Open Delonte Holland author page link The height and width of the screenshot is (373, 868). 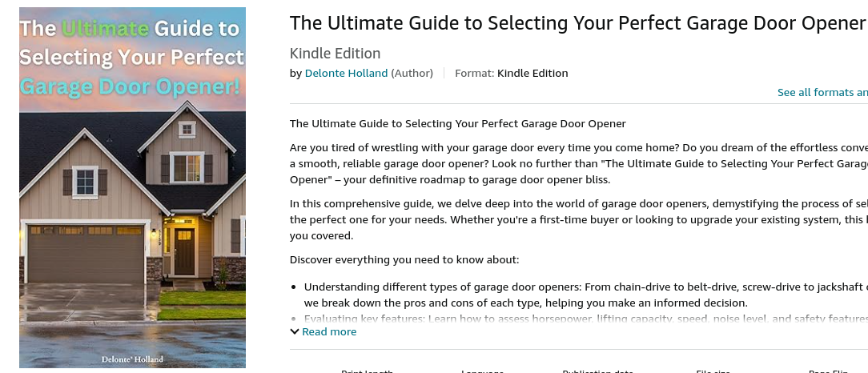click(346, 73)
